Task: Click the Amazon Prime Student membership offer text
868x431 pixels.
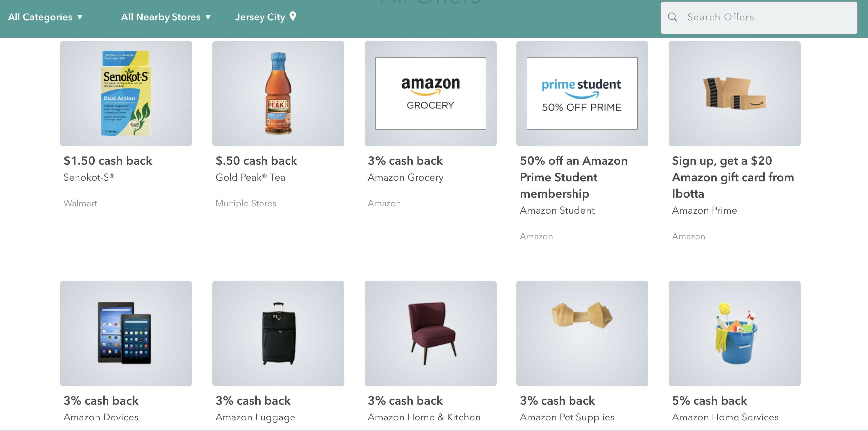Action: tap(573, 177)
